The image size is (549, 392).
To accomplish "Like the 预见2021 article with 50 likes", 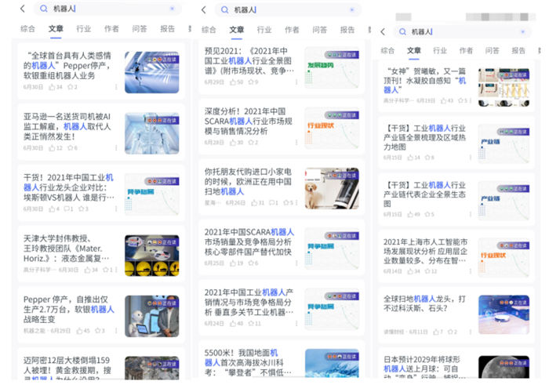I will [x=232, y=82].
